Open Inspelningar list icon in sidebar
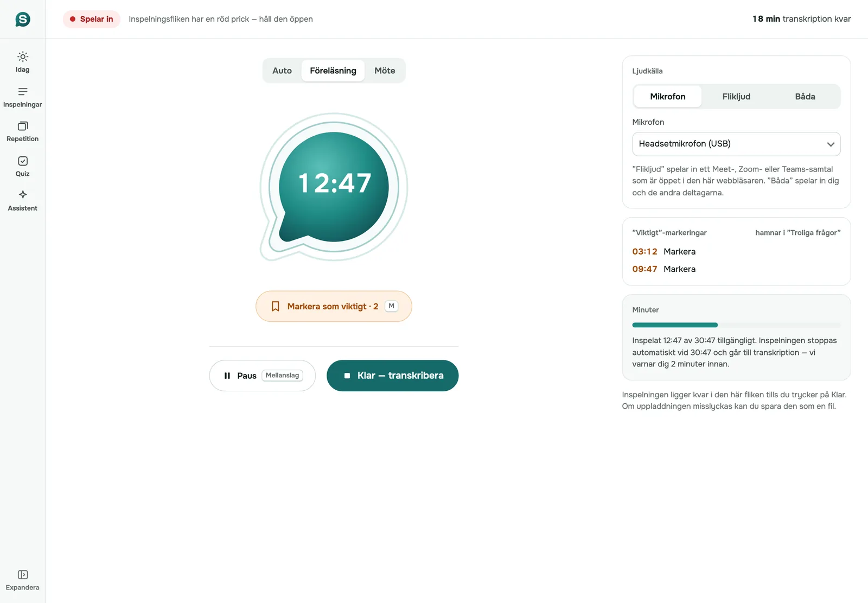 click(x=23, y=91)
